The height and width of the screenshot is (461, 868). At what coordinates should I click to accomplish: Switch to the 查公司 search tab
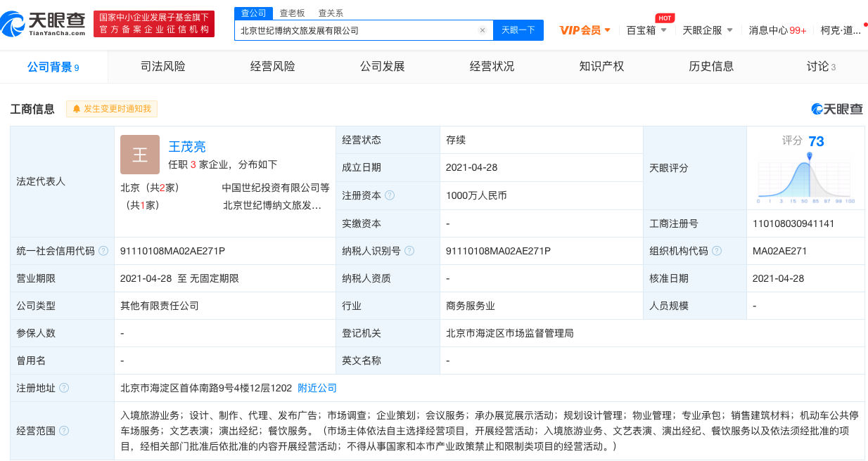tap(253, 13)
